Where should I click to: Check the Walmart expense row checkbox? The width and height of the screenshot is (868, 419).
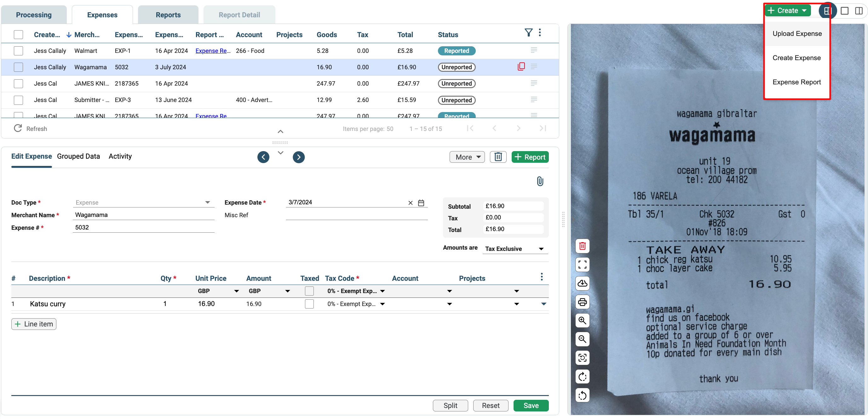(18, 50)
